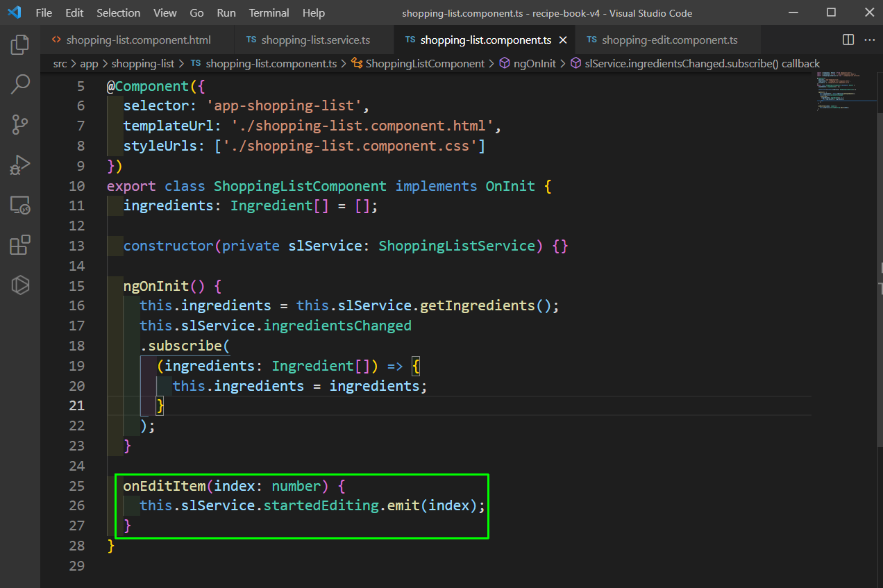Click 'OnInit' in class declaration

(x=510, y=186)
